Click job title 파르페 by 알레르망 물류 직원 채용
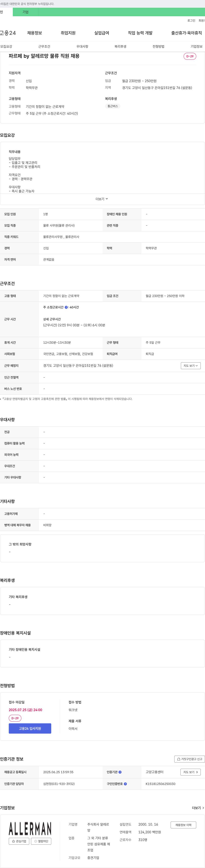This screenshot has width=205, height=868. coord(44,56)
